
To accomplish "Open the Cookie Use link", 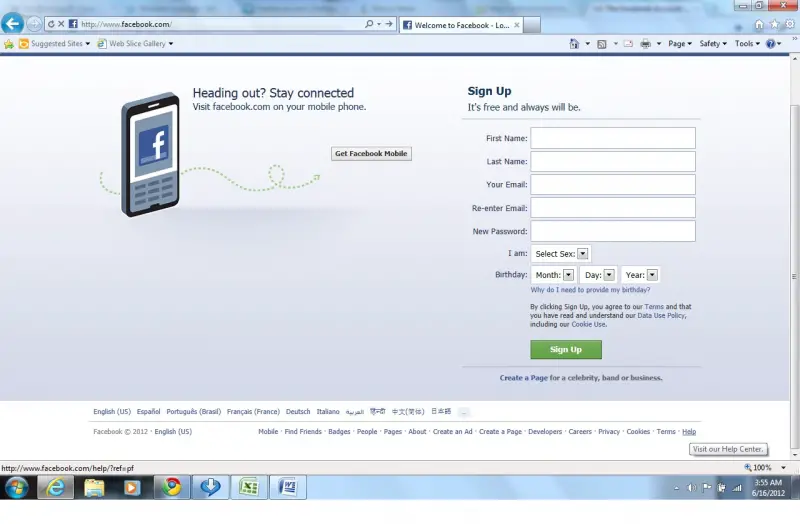I will tap(588, 325).
